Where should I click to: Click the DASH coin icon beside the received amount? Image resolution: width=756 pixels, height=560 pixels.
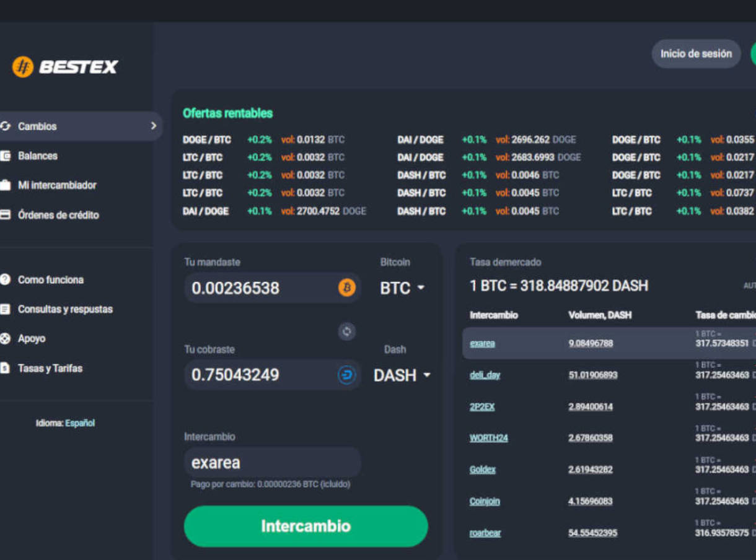pos(346,375)
